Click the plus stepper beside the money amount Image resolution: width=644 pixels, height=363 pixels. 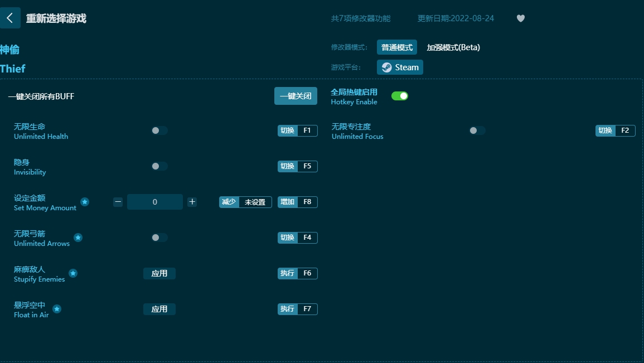[x=192, y=202]
